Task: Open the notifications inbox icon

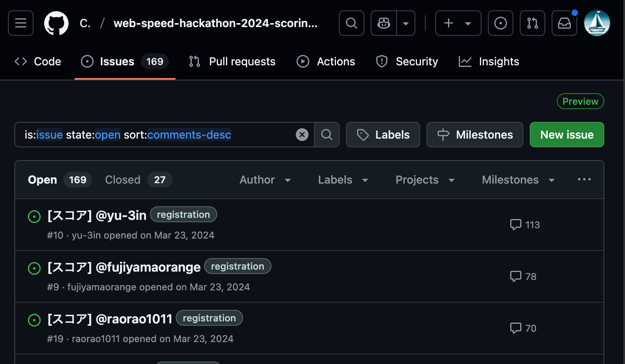Action: point(564,23)
